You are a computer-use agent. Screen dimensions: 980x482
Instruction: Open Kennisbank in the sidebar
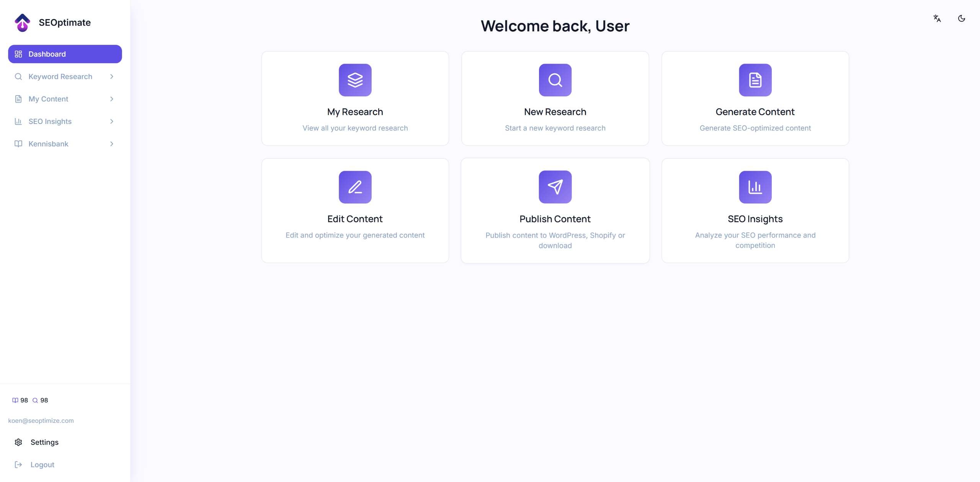tap(48, 144)
